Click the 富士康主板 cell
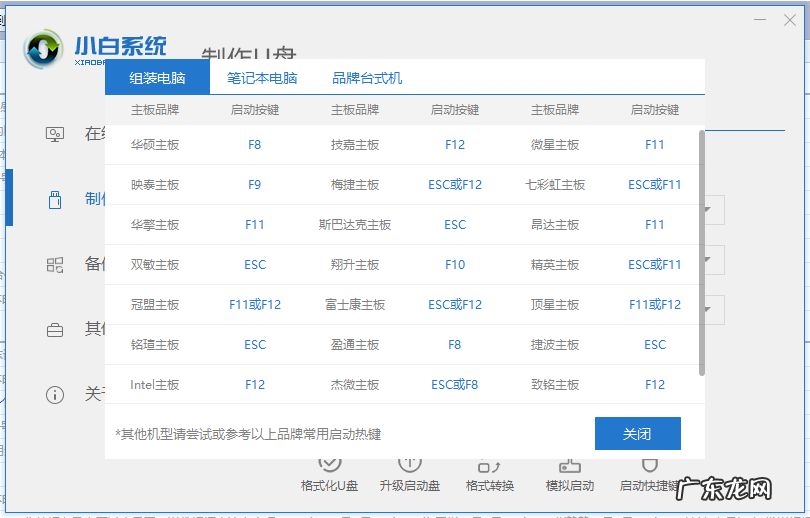Screen dimensions: 810x518 [355, 305]
